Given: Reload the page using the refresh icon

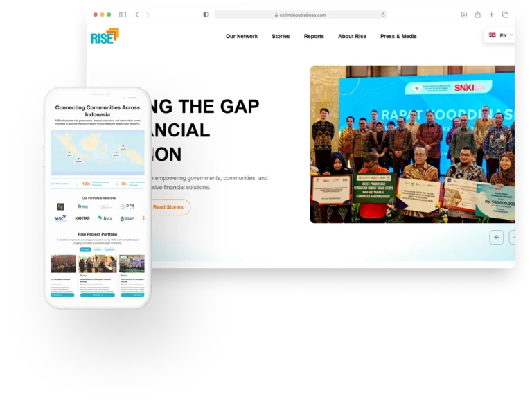Looking at the screenshot, I should pos(382,15).
